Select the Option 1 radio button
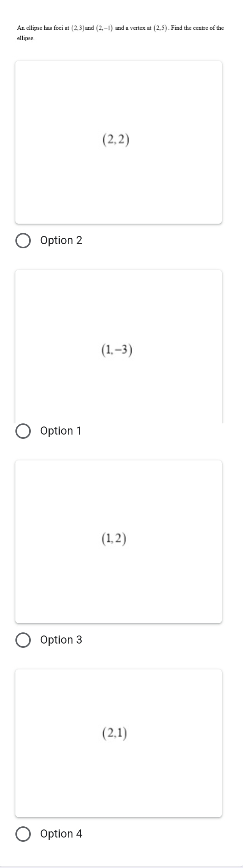The image size is (243, 868). (23, 431)
